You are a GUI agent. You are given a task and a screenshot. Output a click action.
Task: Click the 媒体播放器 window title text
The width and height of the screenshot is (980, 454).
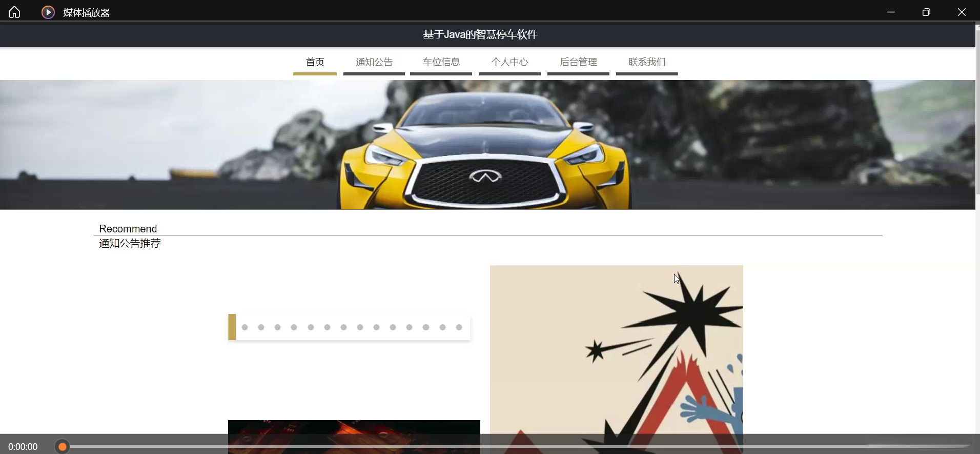tap(87, 13)
